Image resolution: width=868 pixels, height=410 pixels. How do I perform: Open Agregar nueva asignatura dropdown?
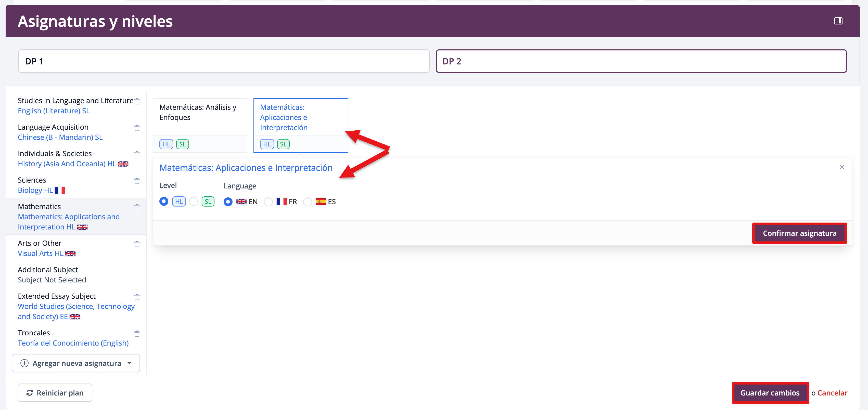76,363
